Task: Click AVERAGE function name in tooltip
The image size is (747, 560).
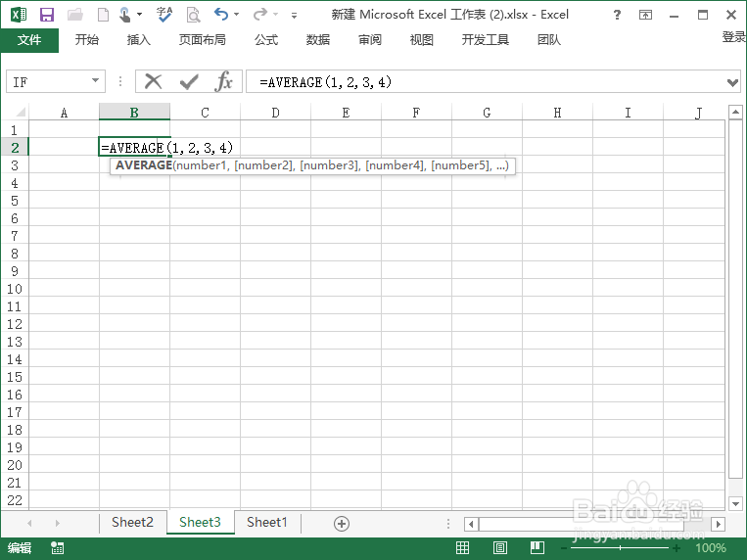Action: coord(143,165)
